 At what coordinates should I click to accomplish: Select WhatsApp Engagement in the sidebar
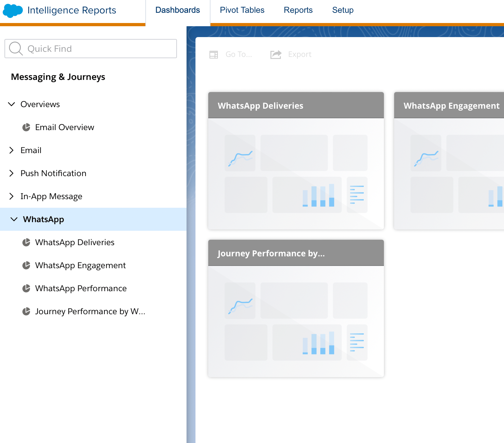click(x=80, y=265)
